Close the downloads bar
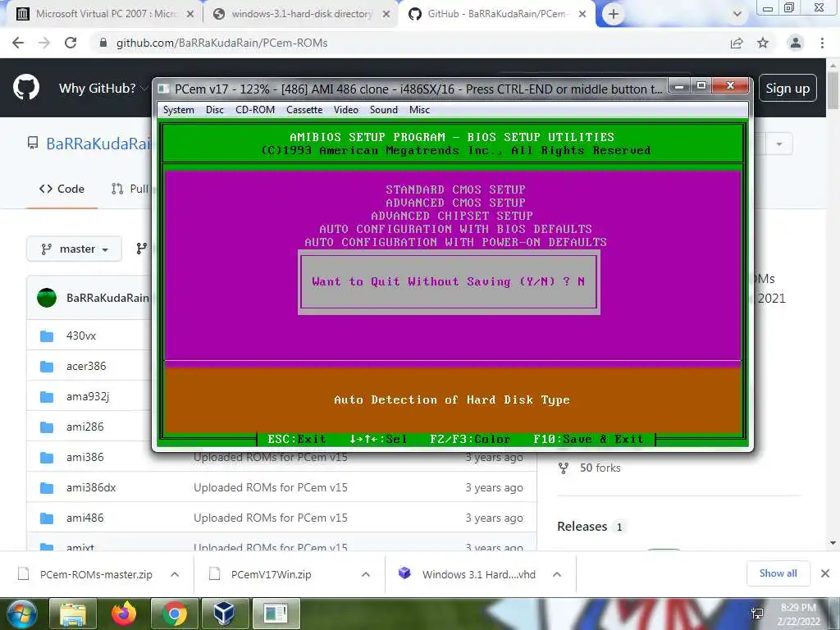 (x=825, y=573)
